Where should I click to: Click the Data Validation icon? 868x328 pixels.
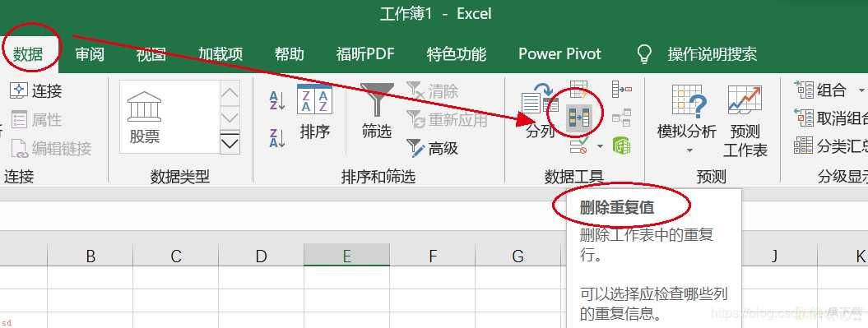tap(579, 146)
